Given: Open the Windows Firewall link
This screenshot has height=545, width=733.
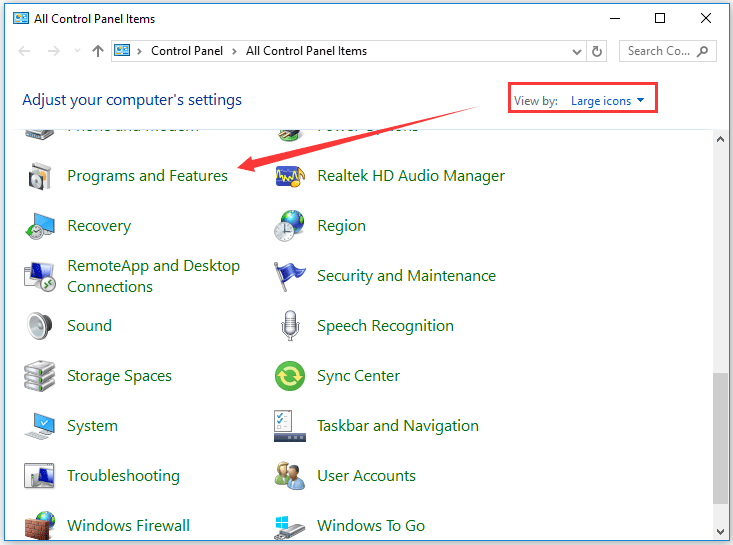Looking at the screenshot, I should coord(129,525).
